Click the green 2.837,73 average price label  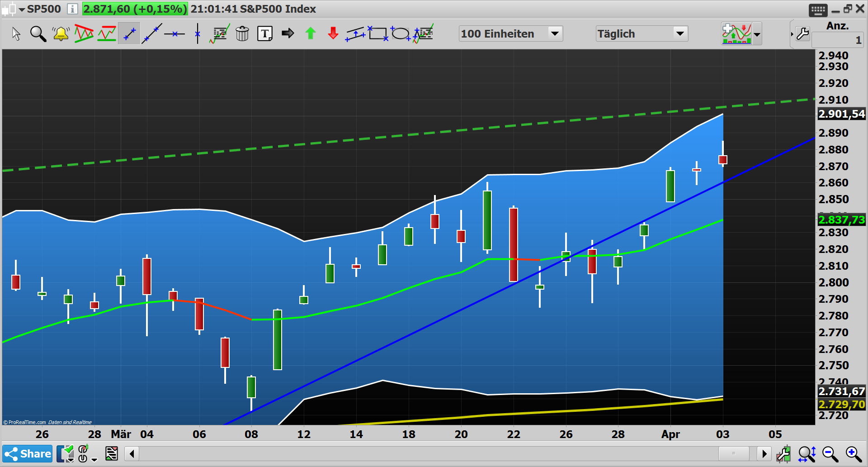[x=842, y=220]
